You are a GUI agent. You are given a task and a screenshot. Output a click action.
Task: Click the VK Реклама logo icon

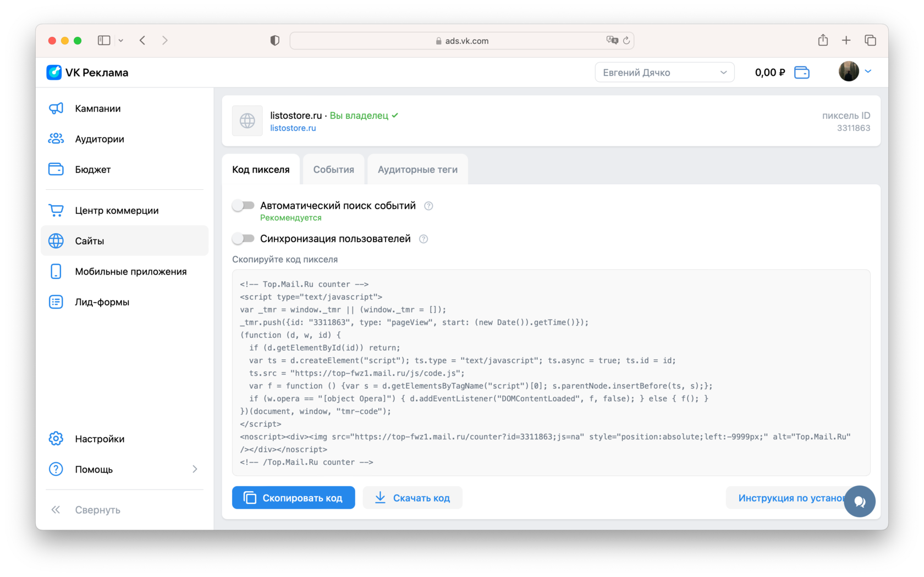pos(54,72)
